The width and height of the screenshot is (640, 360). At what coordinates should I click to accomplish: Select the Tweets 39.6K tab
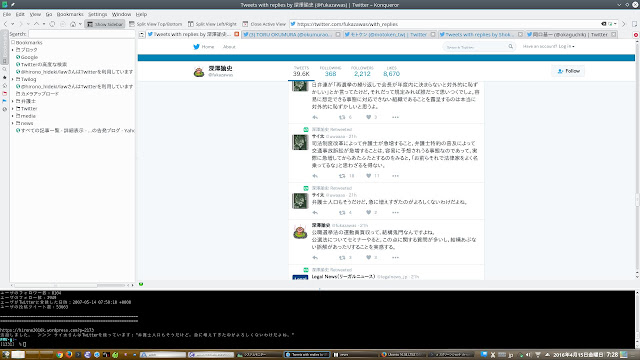point(301,71)
